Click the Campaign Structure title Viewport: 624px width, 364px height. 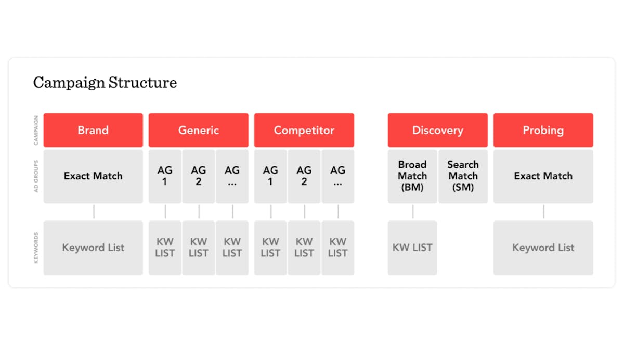click(x=105, y=83)
